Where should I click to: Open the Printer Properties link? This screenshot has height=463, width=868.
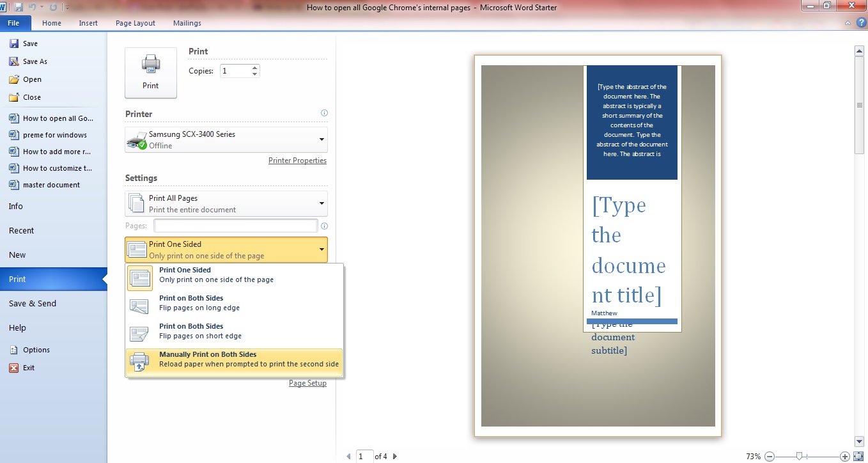(x=297, y=161)
